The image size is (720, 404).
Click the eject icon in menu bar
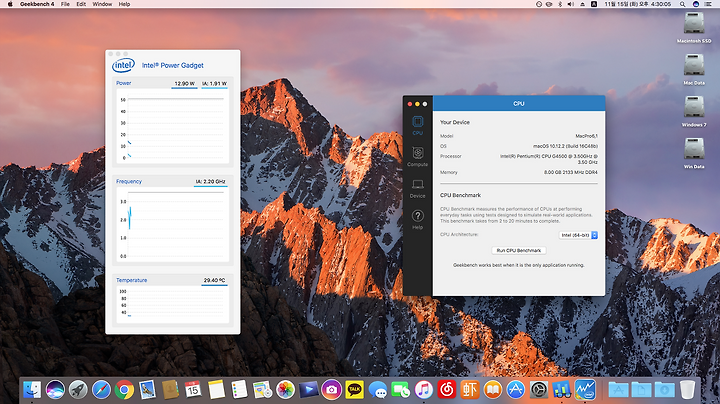582,4
